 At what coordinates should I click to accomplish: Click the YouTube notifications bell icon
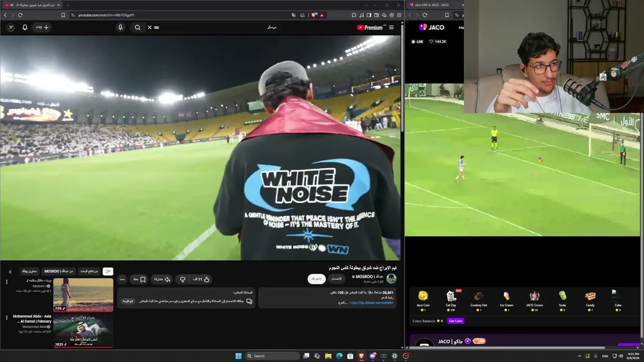(25, 27)
